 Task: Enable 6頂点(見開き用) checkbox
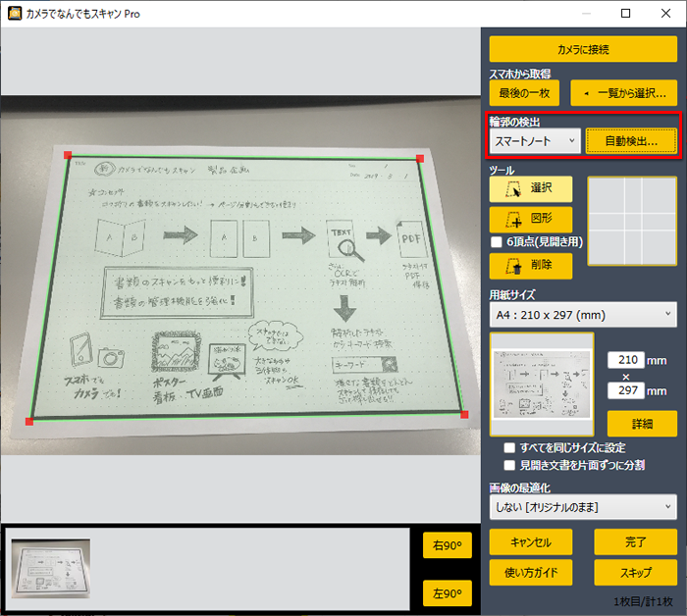[497, 241]
